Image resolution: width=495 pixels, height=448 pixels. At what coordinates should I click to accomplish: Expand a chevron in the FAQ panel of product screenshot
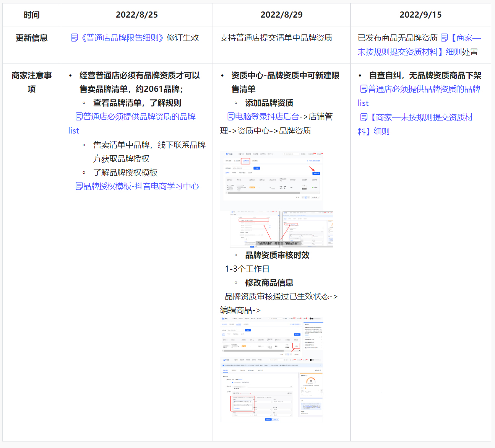click(321, 345)
